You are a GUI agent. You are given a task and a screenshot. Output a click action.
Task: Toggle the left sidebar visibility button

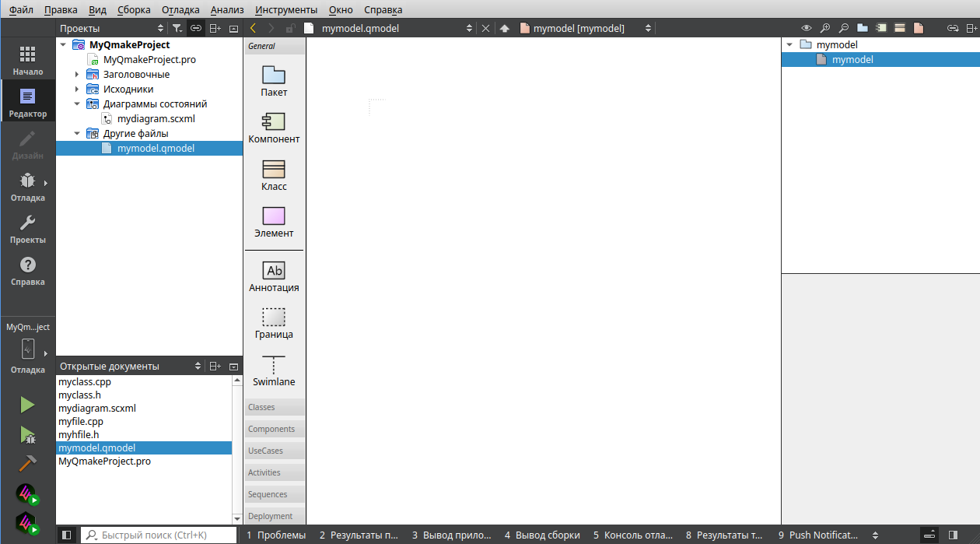click(67, 535)
